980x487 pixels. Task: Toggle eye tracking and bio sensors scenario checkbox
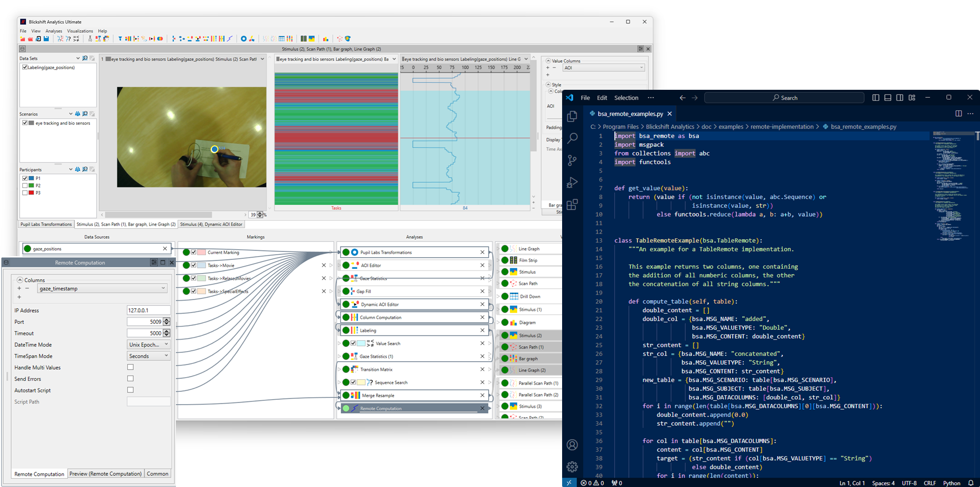click(25, 123)
